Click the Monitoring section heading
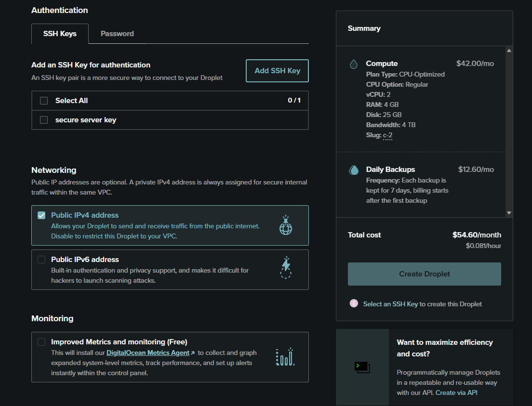Screen dimensions: 532x406 [x=52, y=318]
